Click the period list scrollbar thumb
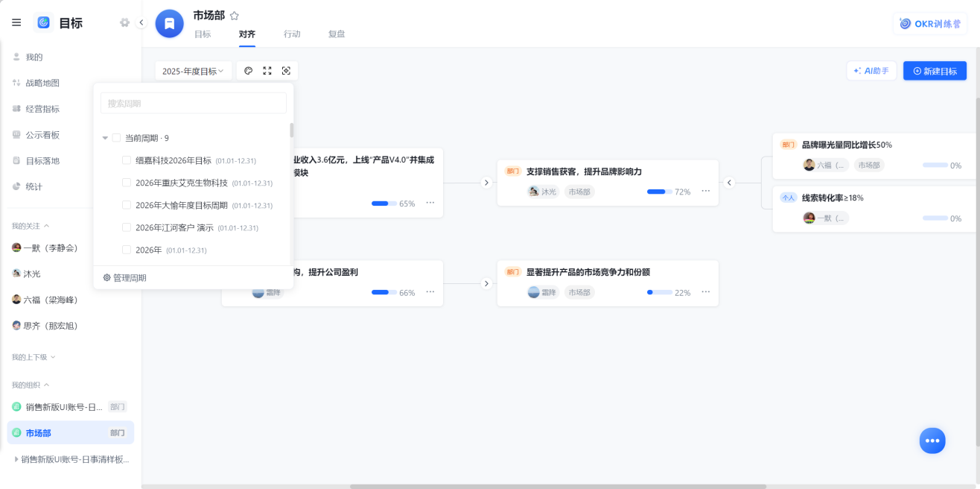Image resolution: width=980 pixels, height=489 pixels. [292, 130]
